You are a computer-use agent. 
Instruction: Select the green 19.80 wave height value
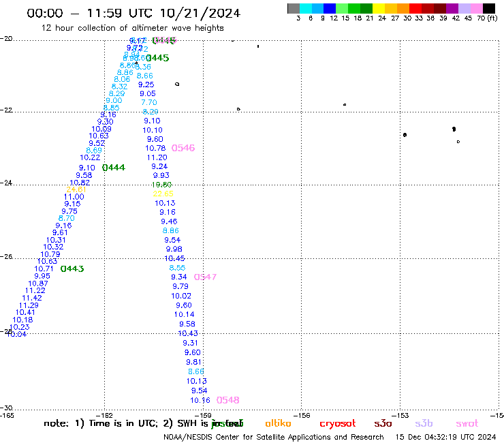tap(161, 185)
